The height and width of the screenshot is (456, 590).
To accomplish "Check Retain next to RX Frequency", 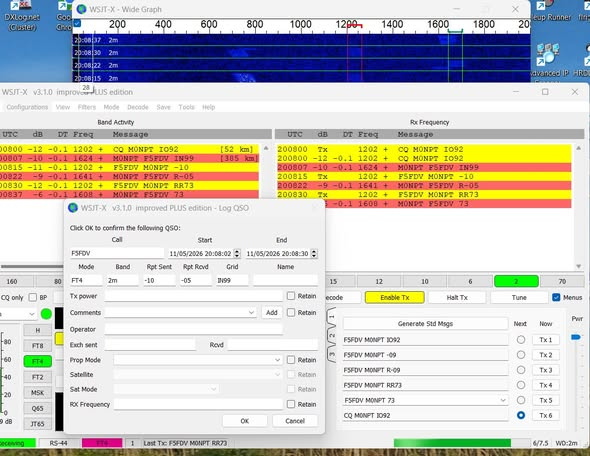I will [291, 404].
